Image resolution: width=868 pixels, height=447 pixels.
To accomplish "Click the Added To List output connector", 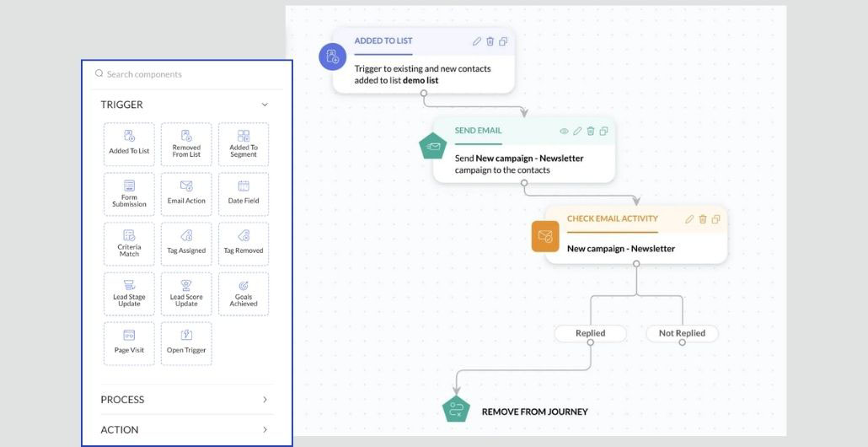I will [x=424, y=93].
